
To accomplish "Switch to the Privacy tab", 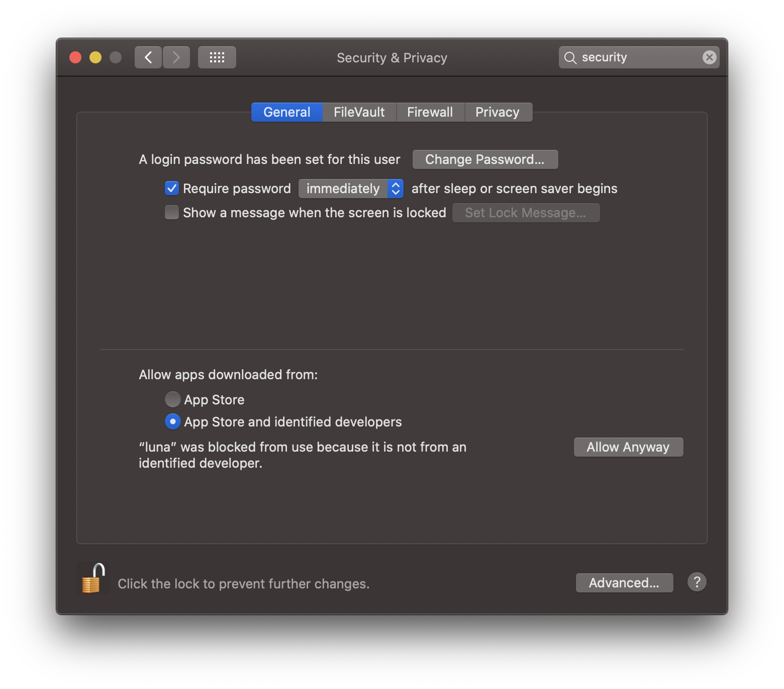I will (x=497, y=112).
